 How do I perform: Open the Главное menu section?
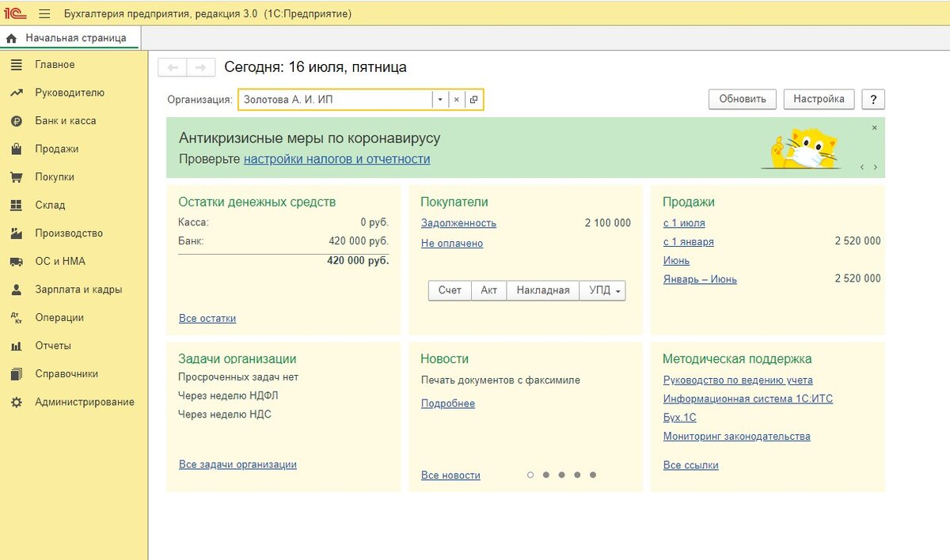click(x=55, y=65)
